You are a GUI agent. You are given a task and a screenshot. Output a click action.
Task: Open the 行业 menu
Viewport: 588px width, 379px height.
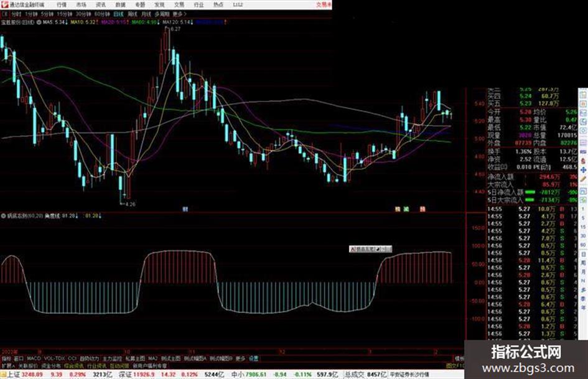pyautogui.click(x=198, y=5)
